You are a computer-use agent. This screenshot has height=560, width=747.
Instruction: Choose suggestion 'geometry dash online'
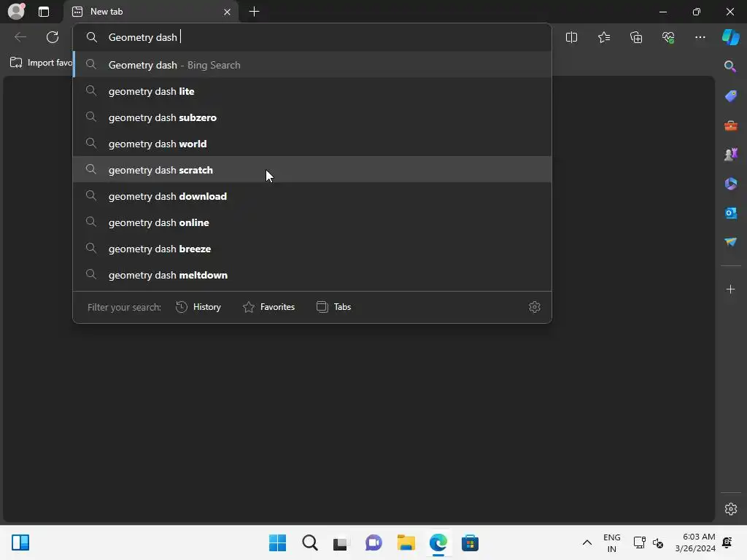click(x=312, y=222)
